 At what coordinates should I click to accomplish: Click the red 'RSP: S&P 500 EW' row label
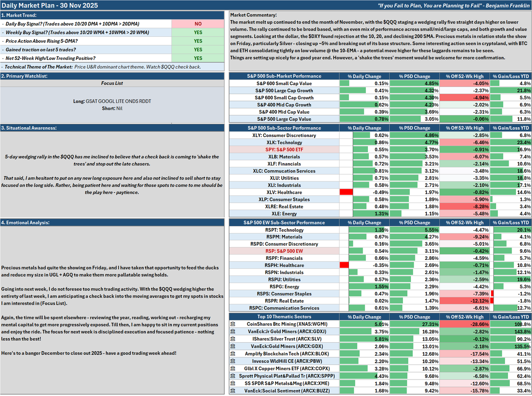[x=284, y=251]
